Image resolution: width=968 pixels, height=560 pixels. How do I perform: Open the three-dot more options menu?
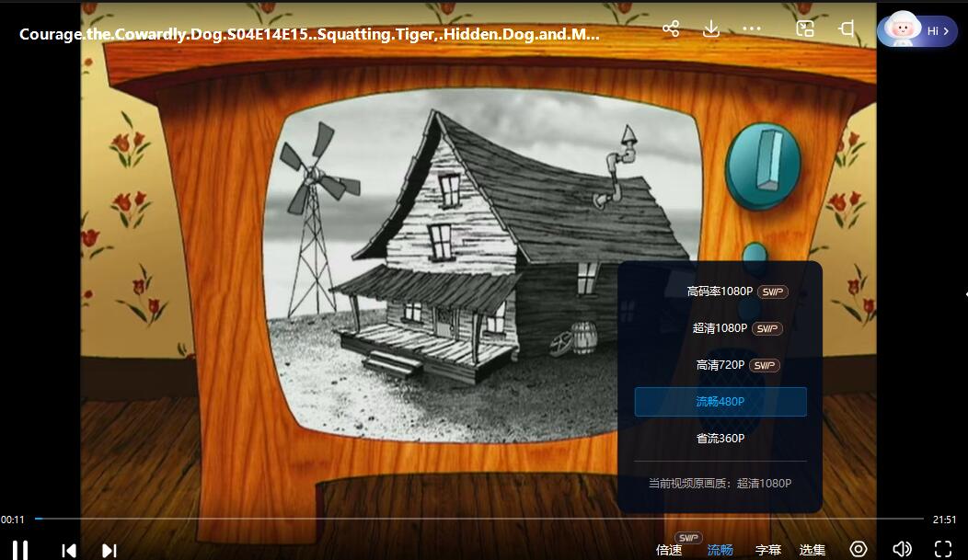pos(752,29)
